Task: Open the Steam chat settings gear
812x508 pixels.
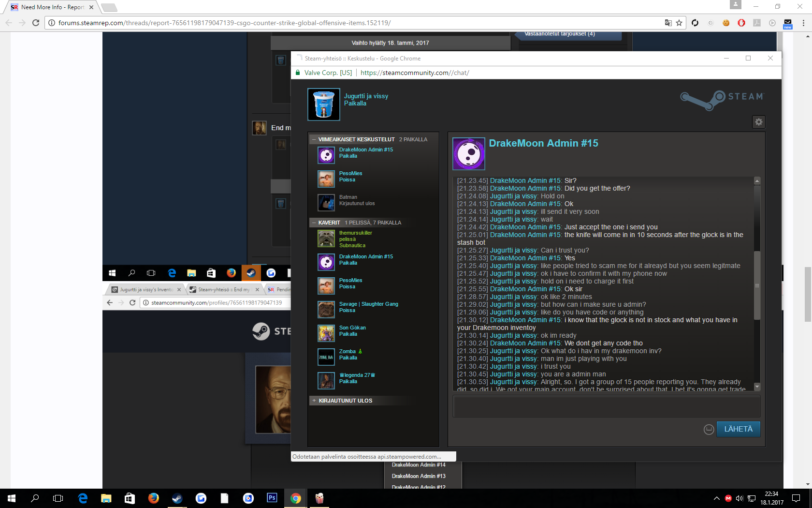Action: point(758,122)
